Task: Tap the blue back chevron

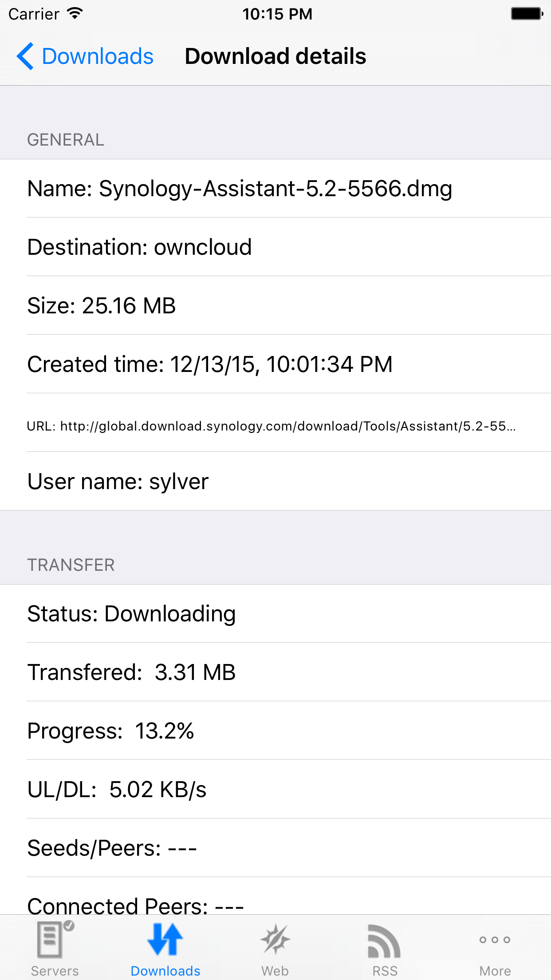Action: click(25, 56)
